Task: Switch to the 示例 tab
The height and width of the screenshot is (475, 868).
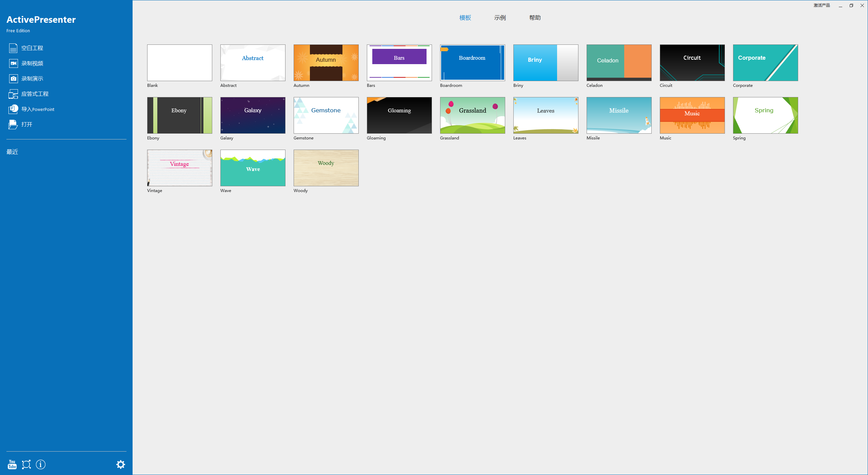Action: [x=500, y=18]
